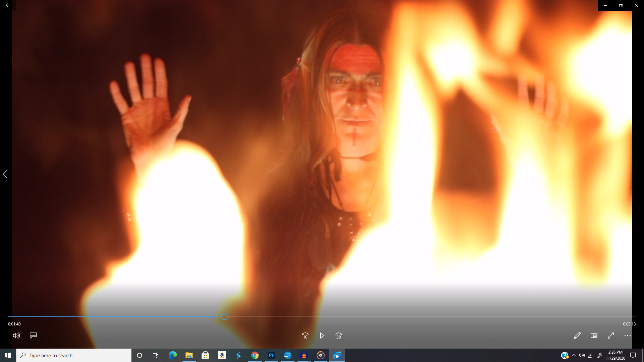Click the Show desktop strip at taskbar end
This screenshot has height=362, width=644.
[643, 355]
